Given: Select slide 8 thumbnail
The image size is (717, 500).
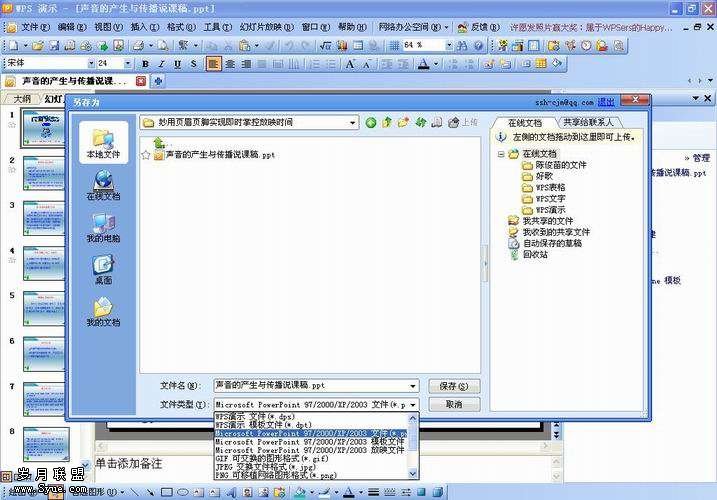Looking at the screenshot, I should pos(46,444).
